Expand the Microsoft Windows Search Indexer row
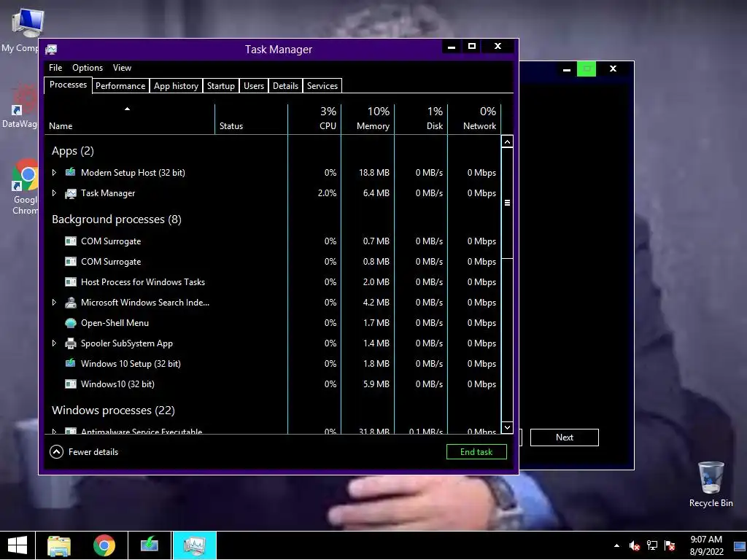 [x=54, y=303]
